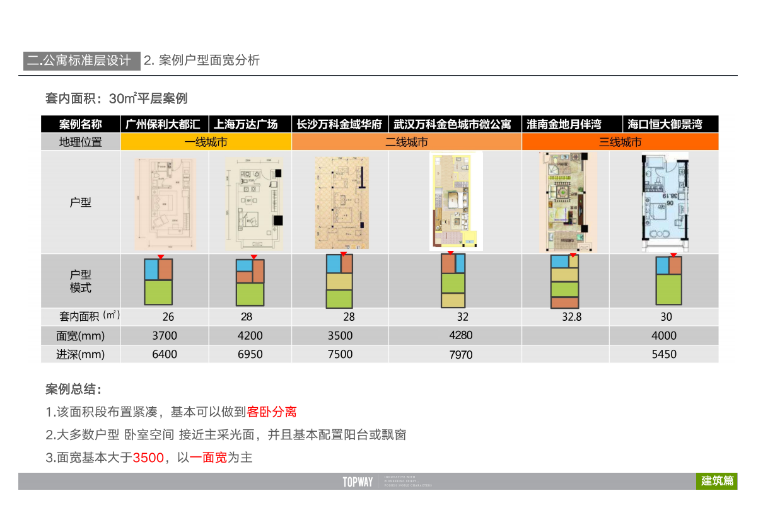Select the width value 4200
763x532 pixels.
point(250,335)
